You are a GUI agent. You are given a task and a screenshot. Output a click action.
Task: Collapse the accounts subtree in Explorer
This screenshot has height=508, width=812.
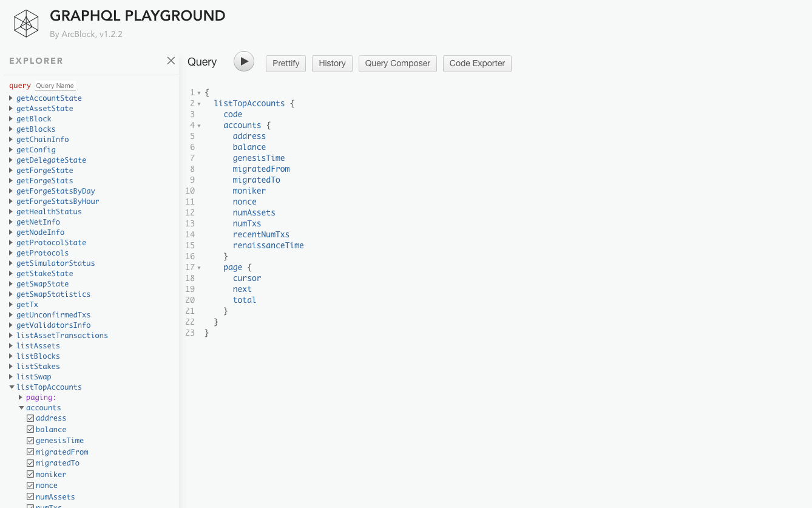click(21, 408)
